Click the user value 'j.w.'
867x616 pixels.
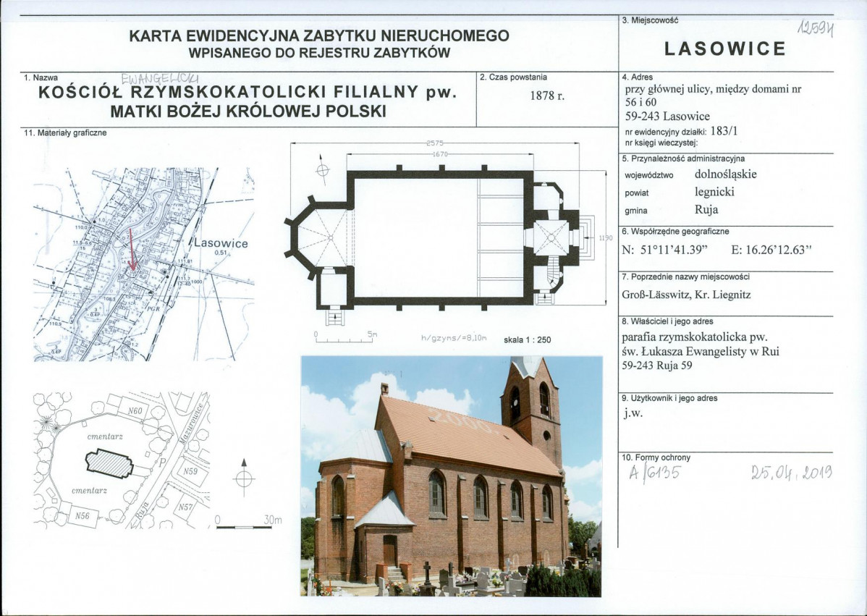[x=634, y=413]
